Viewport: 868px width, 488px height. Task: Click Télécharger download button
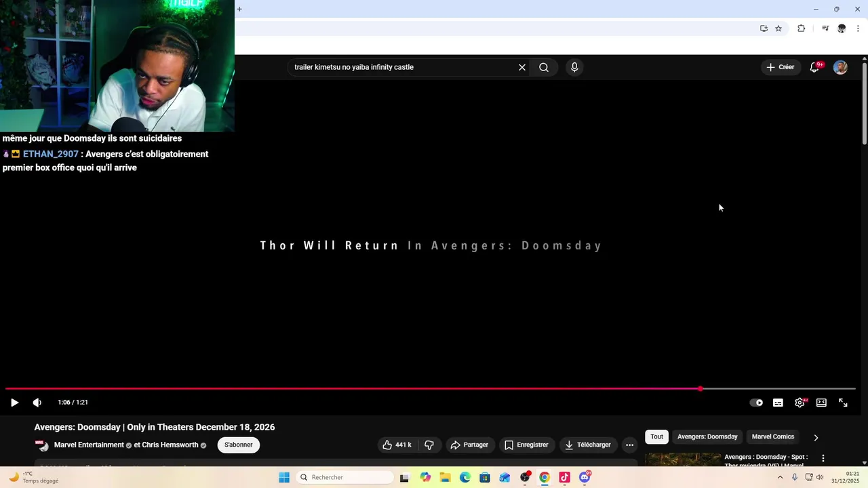coord(588,445)
